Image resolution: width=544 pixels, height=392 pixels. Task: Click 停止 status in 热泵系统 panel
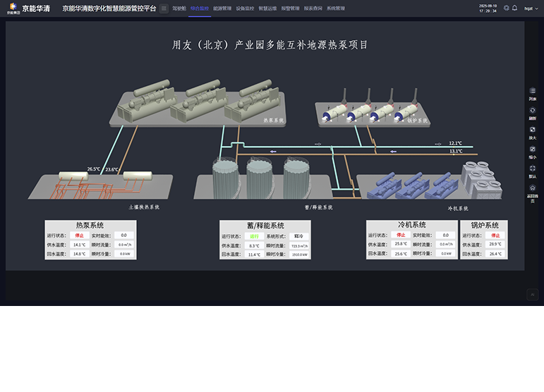point(79,235)
